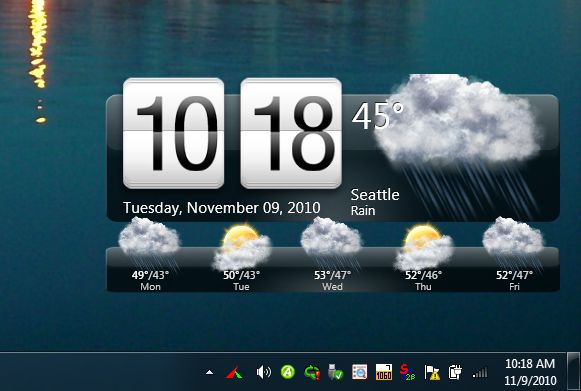Open the magnifier document tray icon
This screenshot has width=581, height=391.
(359, 372)
